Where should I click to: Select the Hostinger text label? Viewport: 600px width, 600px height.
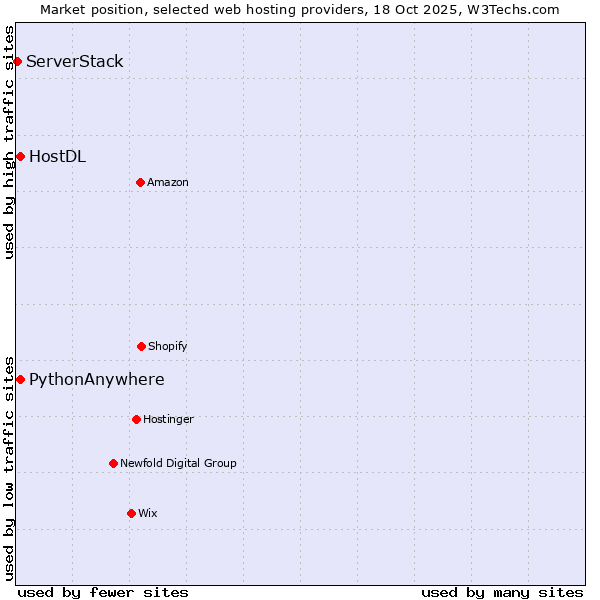[x=168, y=420]
